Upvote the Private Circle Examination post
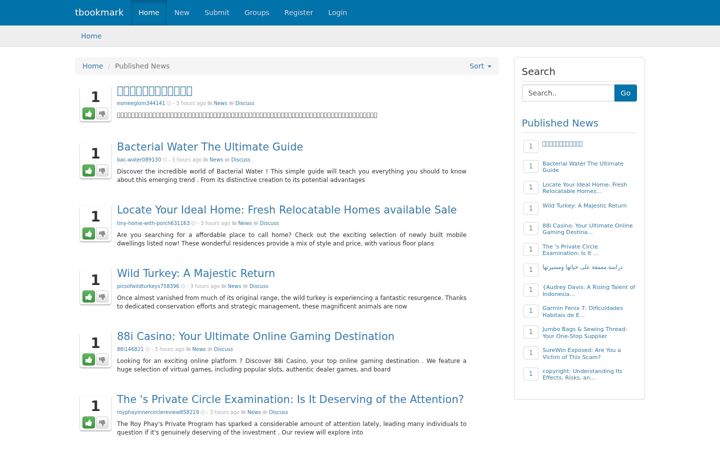Viewport: 720px width, 450px height. 89,422
